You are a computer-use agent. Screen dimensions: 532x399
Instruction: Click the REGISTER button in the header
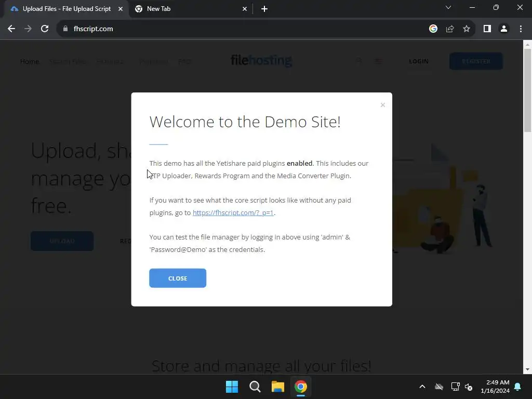coord(476,61)
